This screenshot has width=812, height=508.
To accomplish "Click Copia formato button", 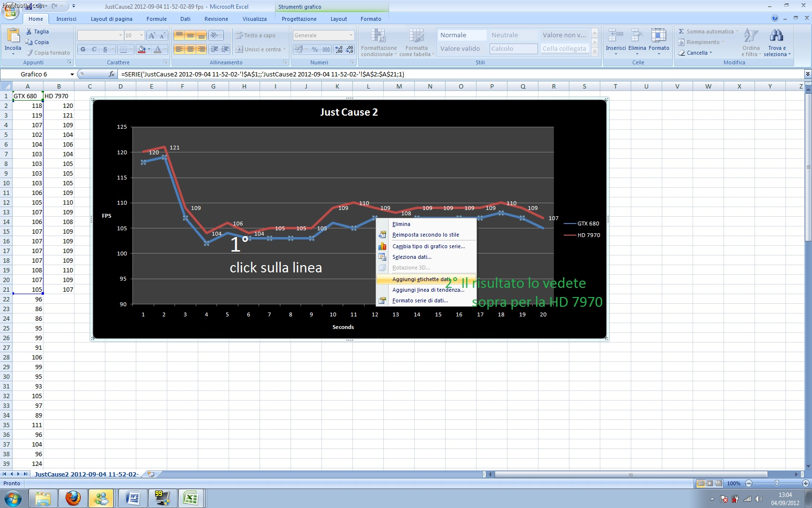I will coord(48,53).
